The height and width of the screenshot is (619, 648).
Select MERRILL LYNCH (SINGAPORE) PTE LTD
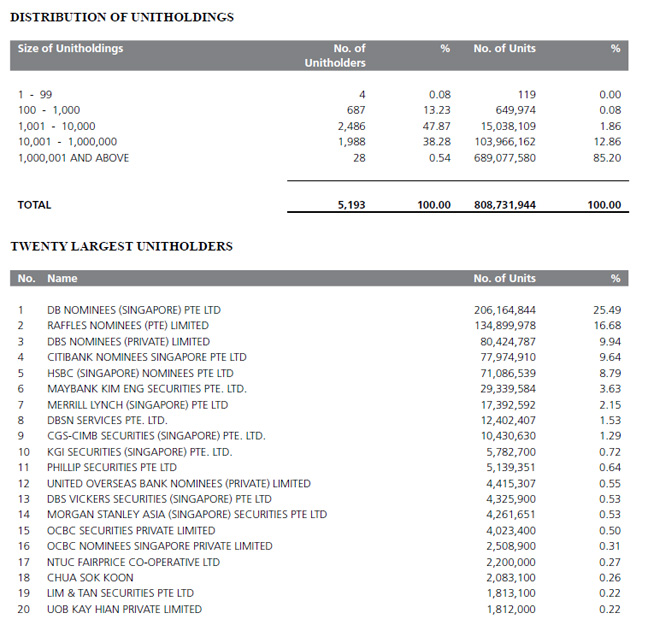(138, 405)
